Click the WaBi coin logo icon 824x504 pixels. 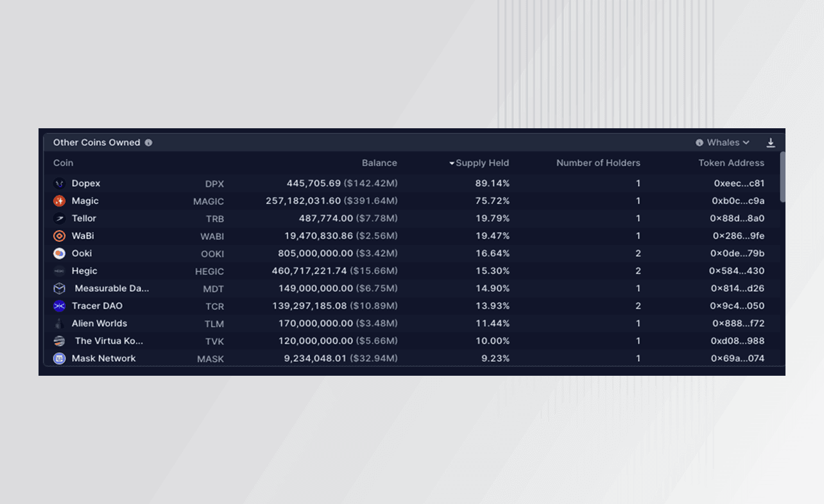[59, 236]
